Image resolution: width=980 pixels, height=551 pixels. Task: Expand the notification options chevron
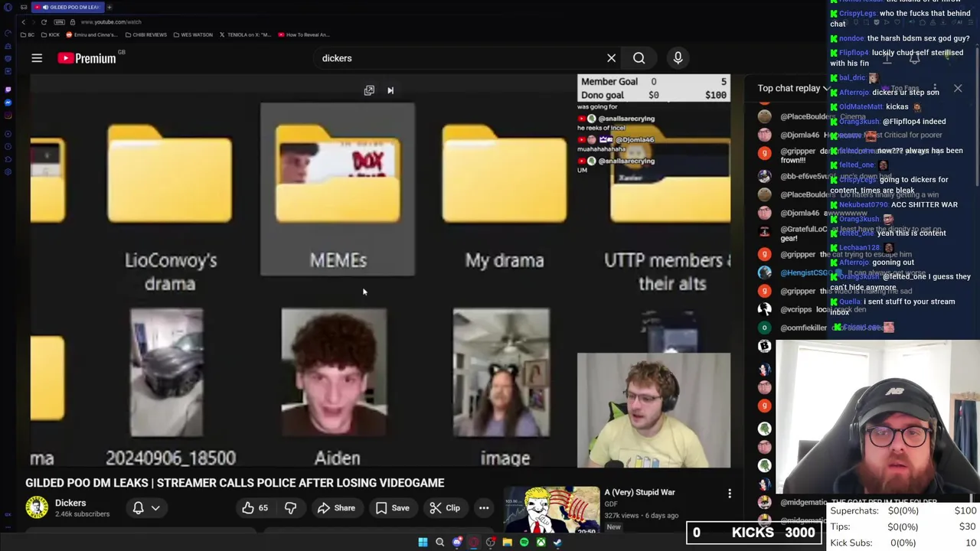tap(155, 507)
